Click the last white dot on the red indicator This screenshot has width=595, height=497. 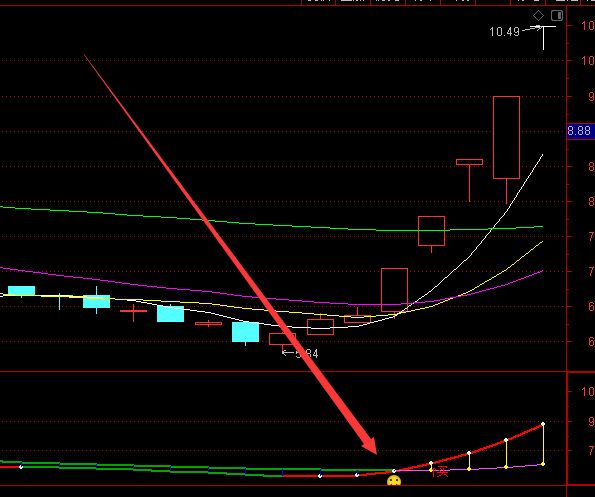[x=543, y=424]
